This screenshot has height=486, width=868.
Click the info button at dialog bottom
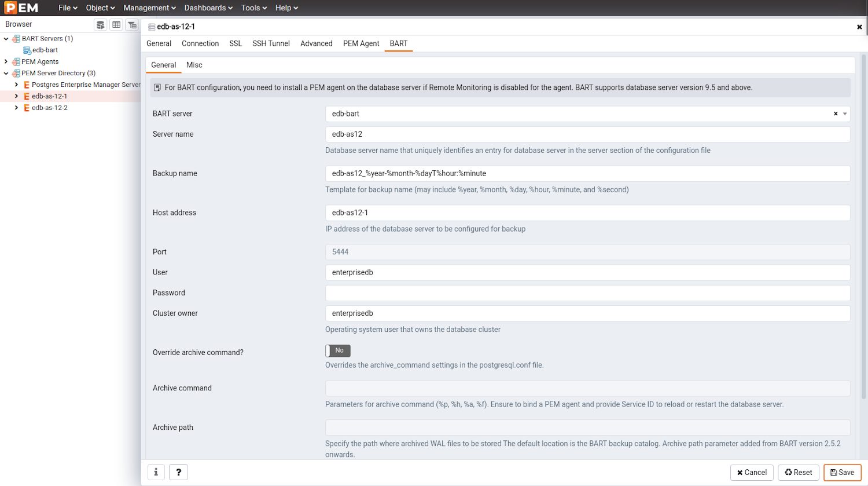click(156, 472)
